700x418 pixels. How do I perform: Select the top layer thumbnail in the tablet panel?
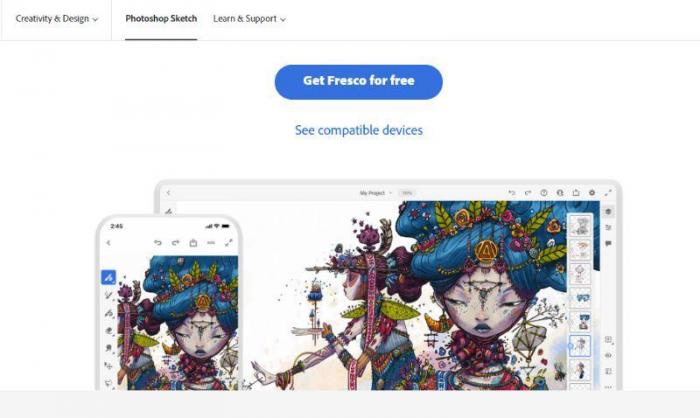pyautogui.click(x=580, y=226)
